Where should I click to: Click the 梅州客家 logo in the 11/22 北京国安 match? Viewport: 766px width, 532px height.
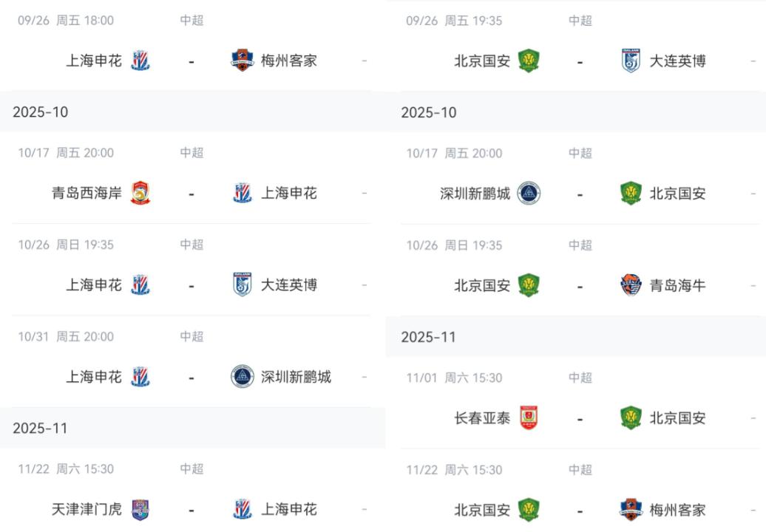[631, 510]
